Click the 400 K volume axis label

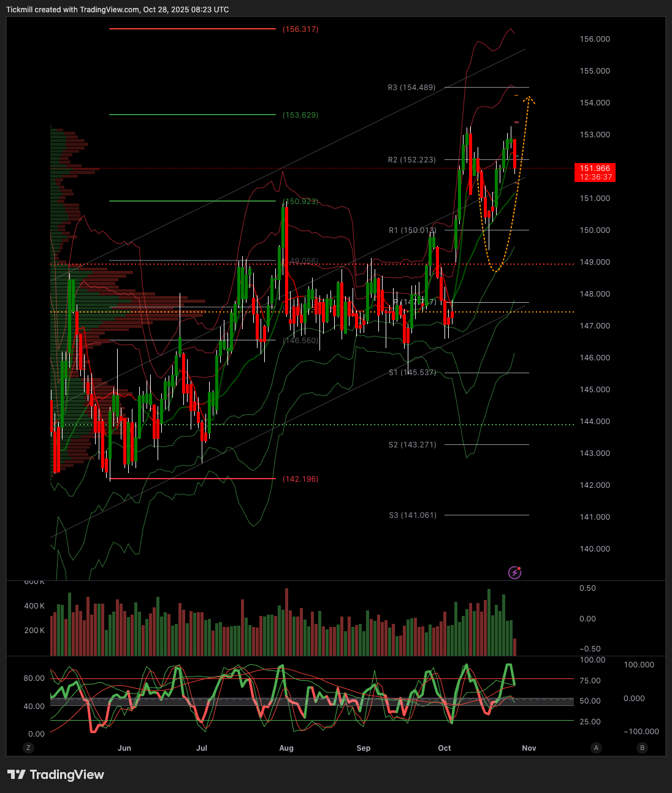(34, 606)
